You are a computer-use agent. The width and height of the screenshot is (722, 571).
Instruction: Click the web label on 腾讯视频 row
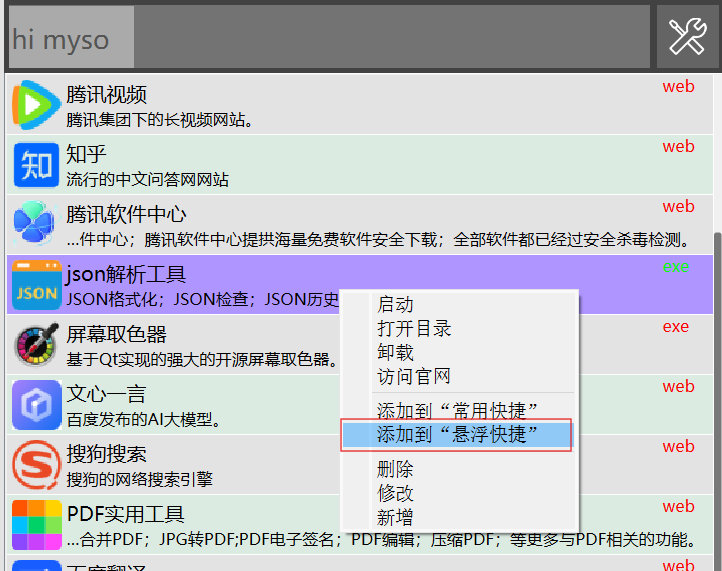coord(678,87)
